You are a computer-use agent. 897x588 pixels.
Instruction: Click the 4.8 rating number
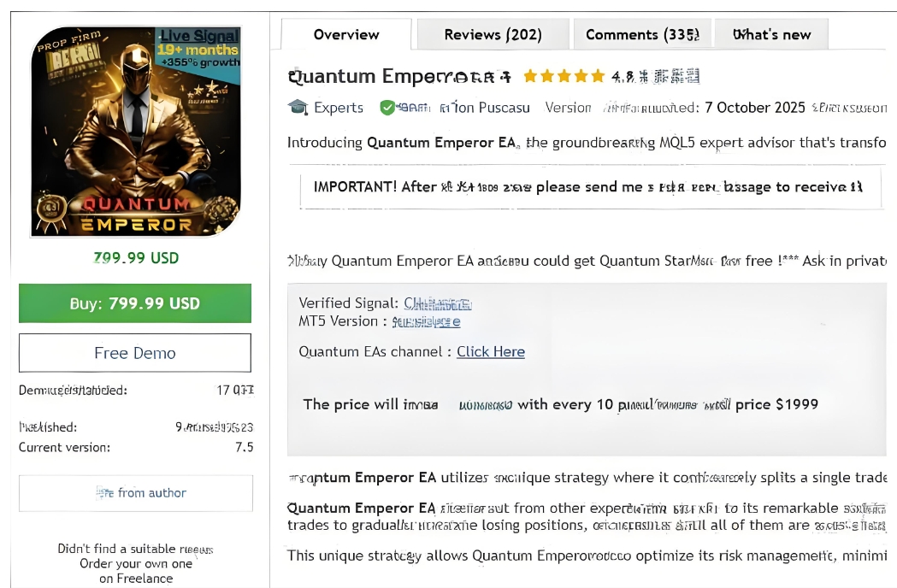(x=623, y=77)
